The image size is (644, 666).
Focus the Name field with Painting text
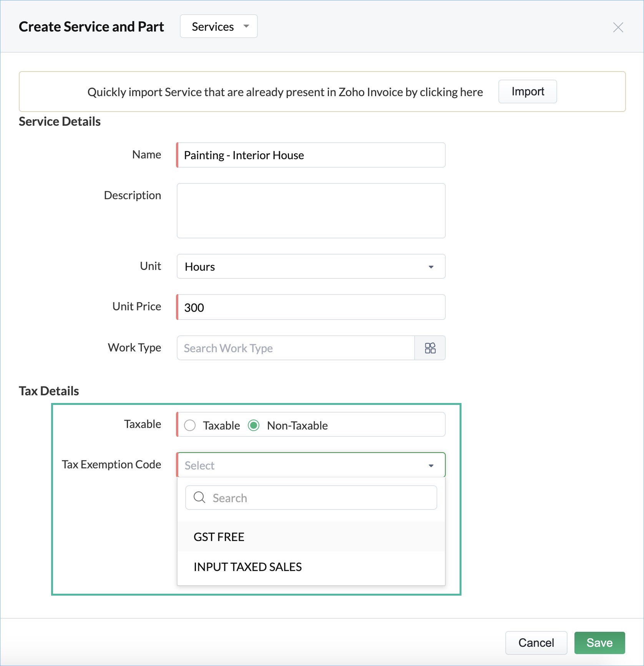(x=311, y=155)
